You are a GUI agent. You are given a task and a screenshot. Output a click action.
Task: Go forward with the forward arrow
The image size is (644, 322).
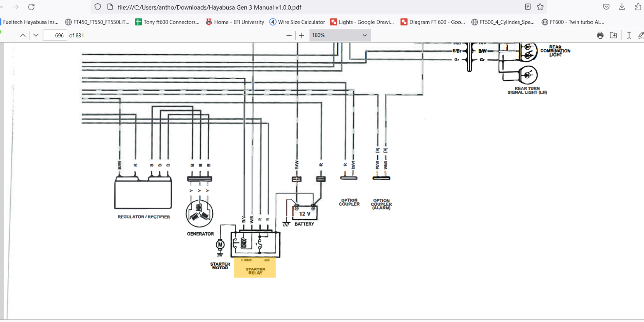[x=15, y=7]
